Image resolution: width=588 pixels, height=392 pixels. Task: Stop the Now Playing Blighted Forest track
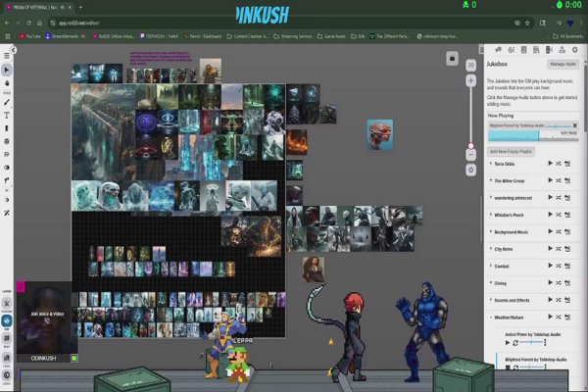[574, 125]
